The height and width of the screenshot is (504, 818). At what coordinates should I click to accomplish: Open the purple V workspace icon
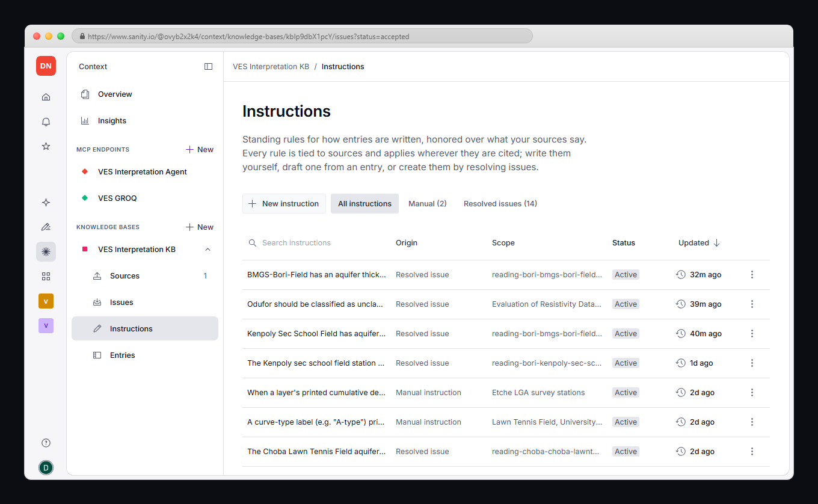click(46, 326)
